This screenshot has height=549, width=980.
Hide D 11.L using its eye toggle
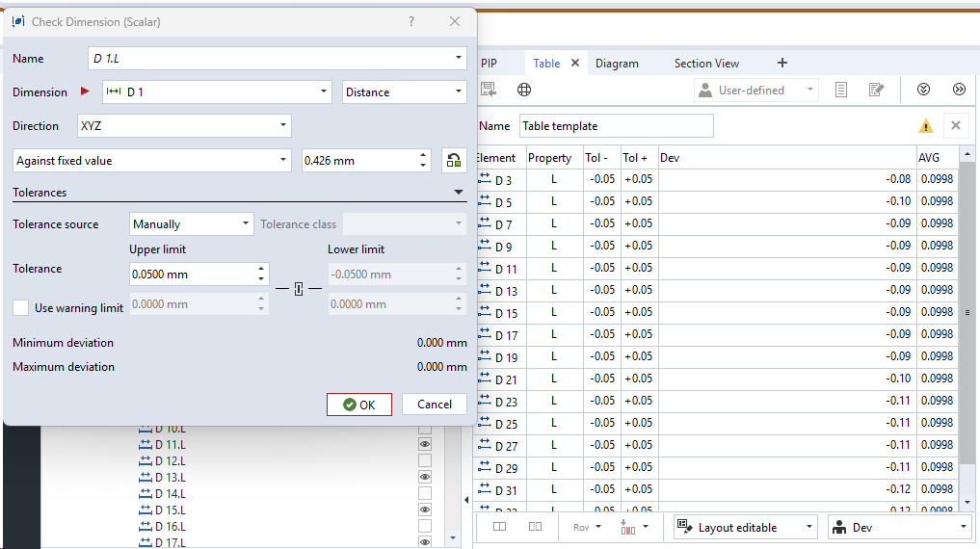click(424, 445)
